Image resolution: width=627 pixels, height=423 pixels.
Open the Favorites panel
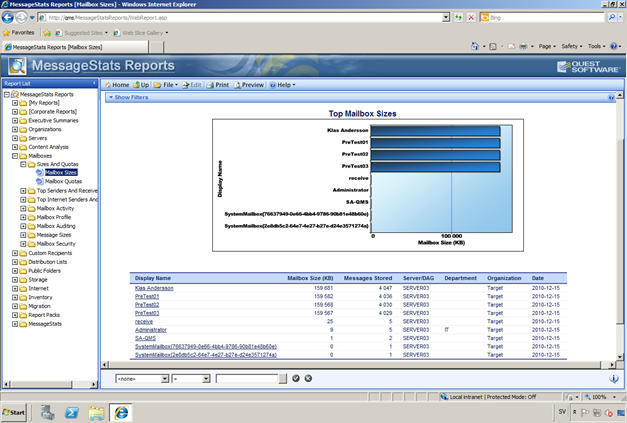18,33
